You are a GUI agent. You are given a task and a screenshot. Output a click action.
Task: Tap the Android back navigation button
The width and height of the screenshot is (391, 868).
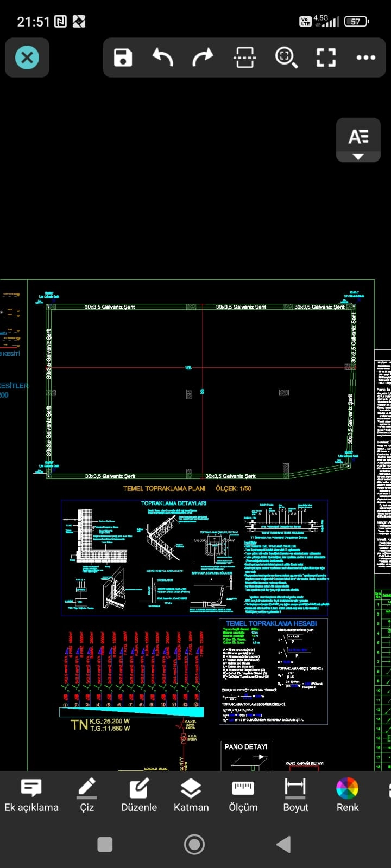pos(283,845)
